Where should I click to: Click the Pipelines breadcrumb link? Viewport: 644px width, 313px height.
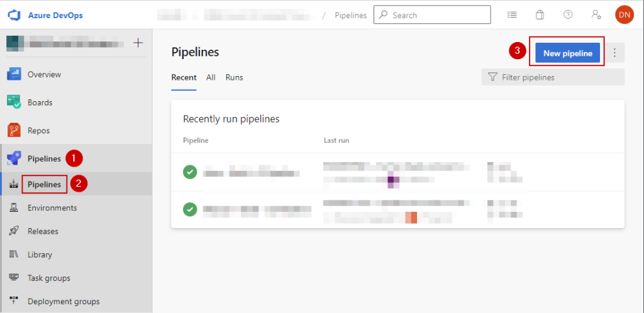click(350, 15)
